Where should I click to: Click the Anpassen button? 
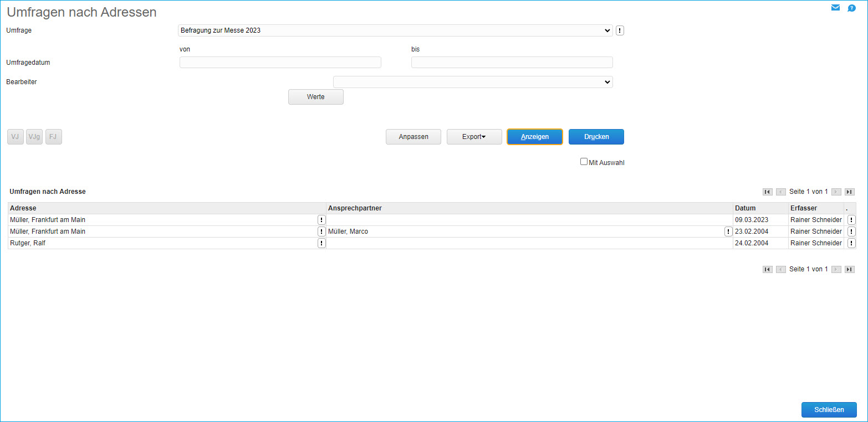pyautogui.click(x=413, y=137)
